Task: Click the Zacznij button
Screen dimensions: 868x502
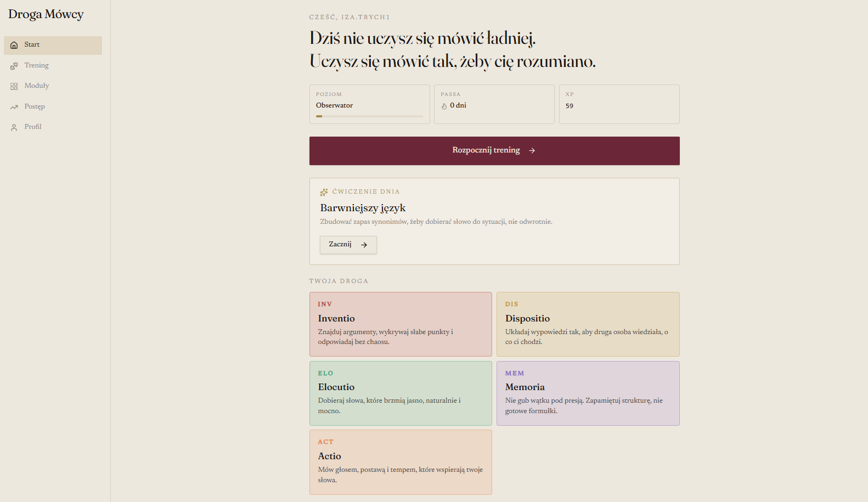Action: [x=348, y=245]
